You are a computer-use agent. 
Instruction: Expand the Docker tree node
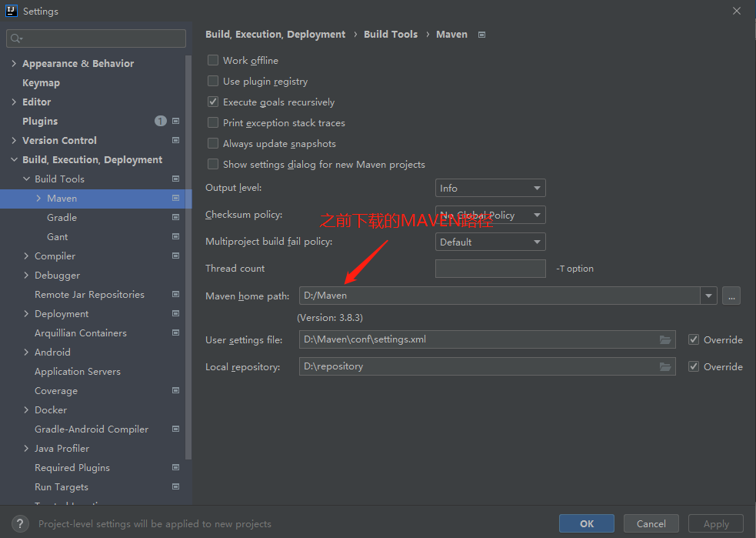(26, 409)
